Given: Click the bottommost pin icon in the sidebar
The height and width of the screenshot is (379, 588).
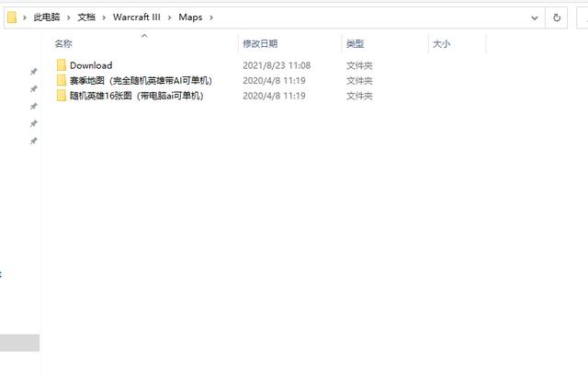Looking at the screenshot, I should pos(33,141).
